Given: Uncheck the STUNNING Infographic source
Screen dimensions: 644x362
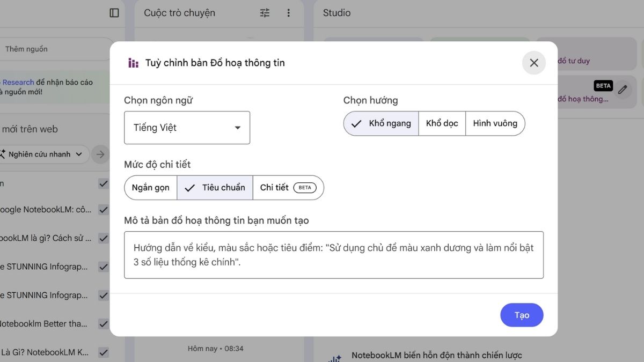Looking at the screenshot, I should click(x=104, y=266).
